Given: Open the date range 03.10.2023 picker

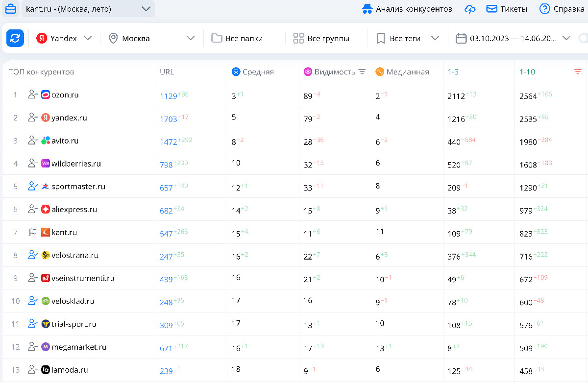Looking at the screenshot, I should 513,38.
